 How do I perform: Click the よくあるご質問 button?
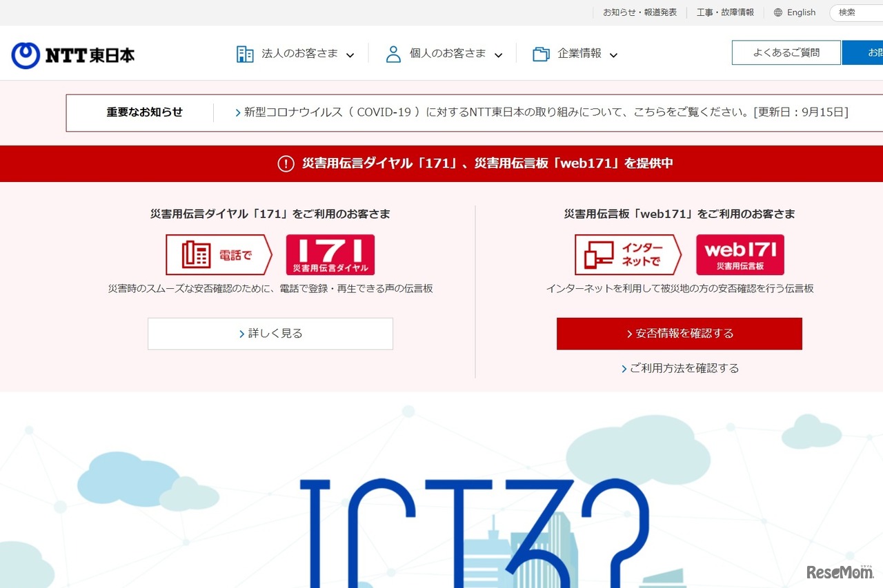click(x=786, y=52)
